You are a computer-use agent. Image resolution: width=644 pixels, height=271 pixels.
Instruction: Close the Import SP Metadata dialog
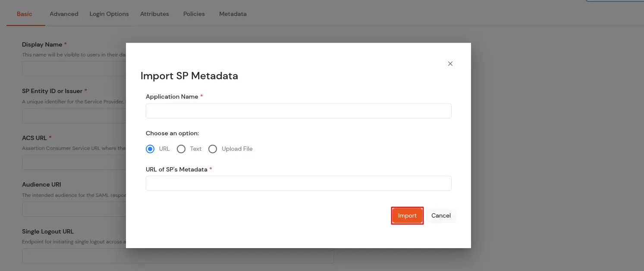(450, 63)
